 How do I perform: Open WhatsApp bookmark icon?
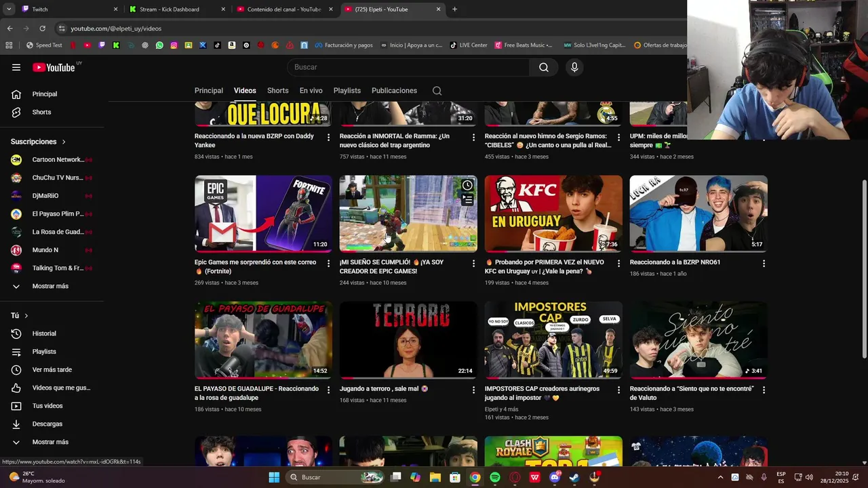pyautogui.click(x=159, y=45)
